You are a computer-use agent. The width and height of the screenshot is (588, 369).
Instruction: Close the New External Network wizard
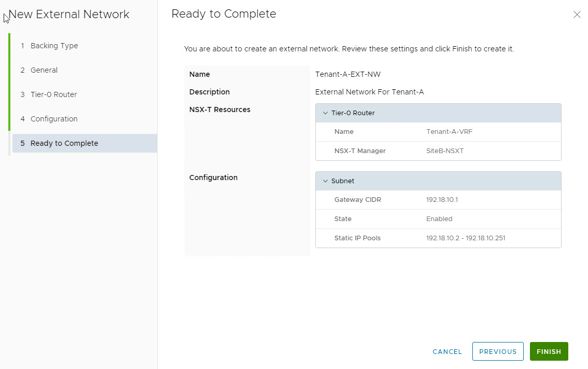pyautogui.click(x=577, y=15)
